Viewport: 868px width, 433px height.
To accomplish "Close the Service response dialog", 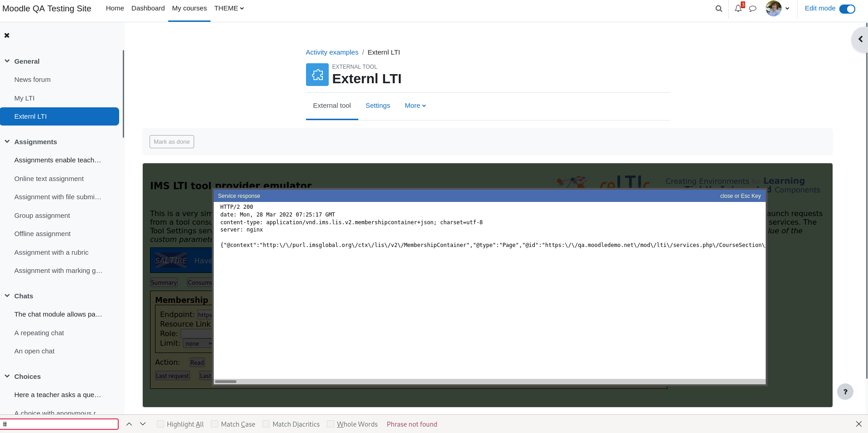I will pyautogui.click(x=740, y=196).
